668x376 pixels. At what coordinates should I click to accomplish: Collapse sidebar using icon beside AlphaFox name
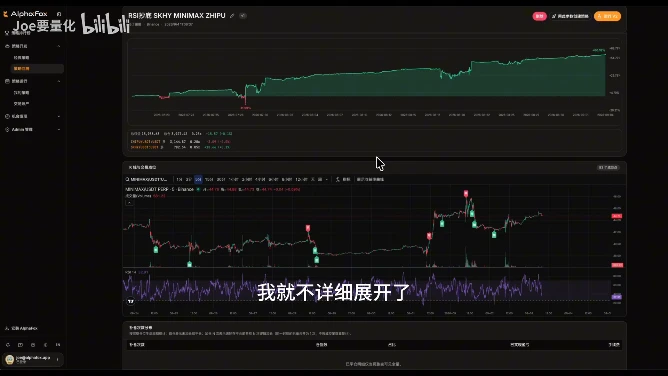(x=59, y=14)
